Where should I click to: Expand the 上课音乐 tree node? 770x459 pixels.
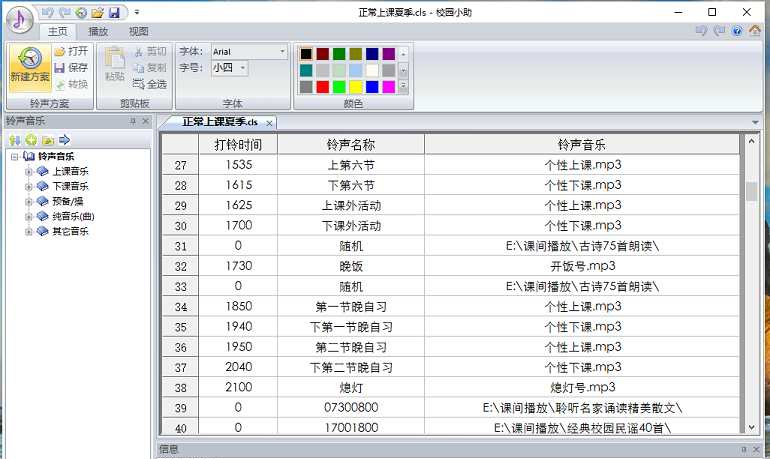click(x=28, y=172)
